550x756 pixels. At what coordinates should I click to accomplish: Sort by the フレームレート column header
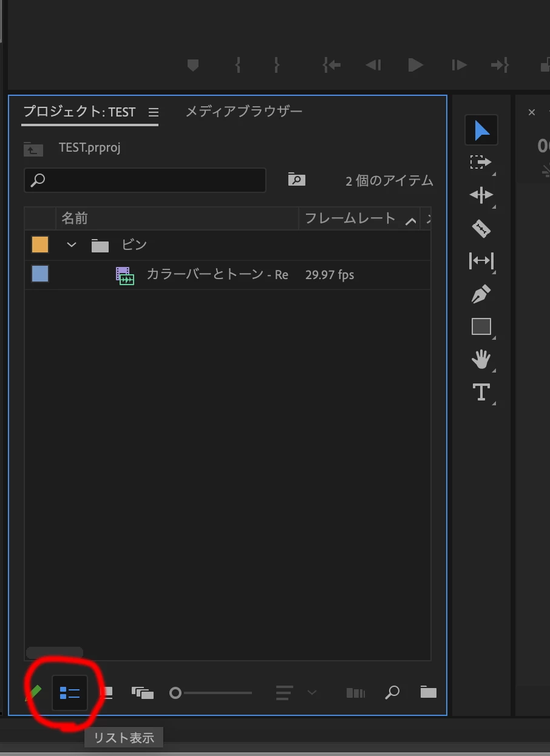tap(350, 218)
